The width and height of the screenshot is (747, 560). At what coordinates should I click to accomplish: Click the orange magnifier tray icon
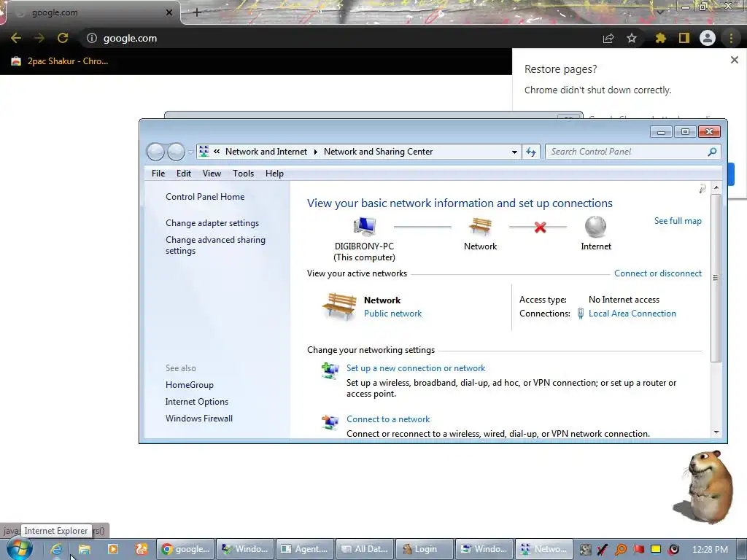click(620, 550)
